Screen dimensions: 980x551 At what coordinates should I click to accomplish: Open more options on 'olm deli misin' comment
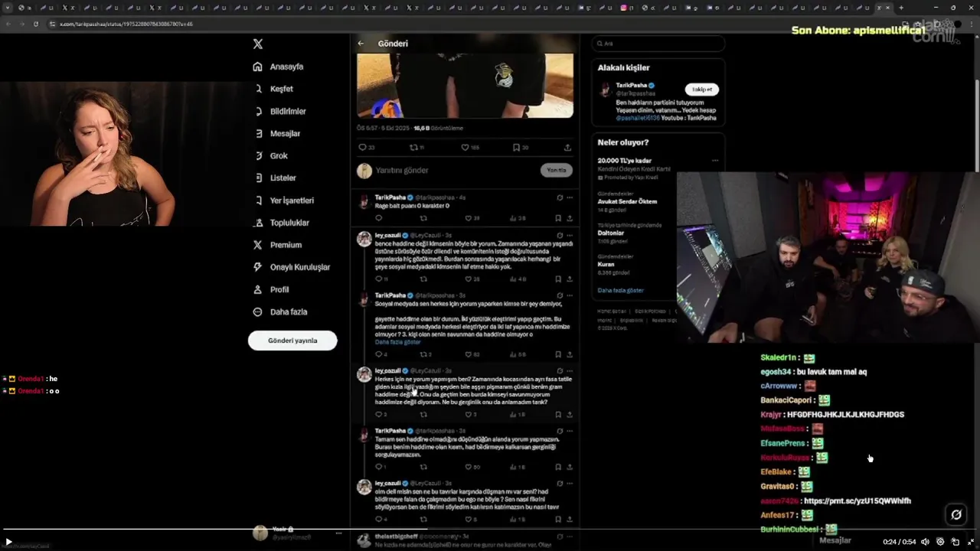(x=570, y=484)
